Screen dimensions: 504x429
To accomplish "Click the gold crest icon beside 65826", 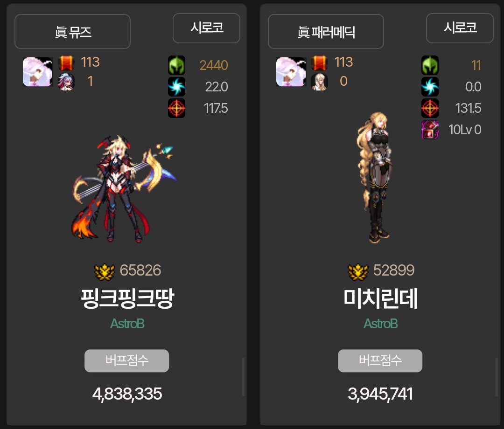I will coord(105,272).
